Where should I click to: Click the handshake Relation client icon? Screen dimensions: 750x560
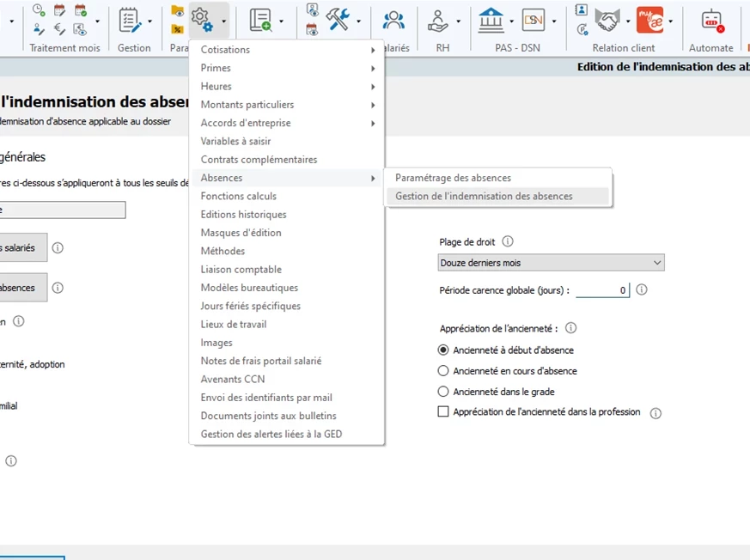(x=608, y=19)
